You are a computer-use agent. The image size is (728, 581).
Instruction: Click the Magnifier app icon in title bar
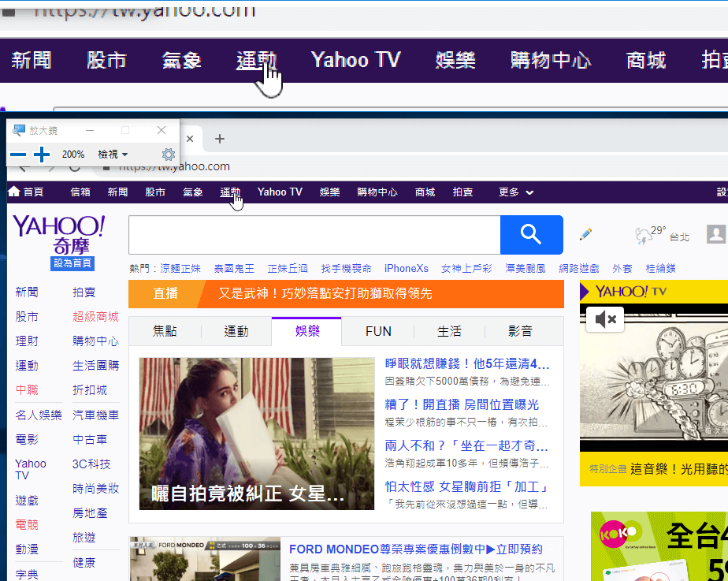[19, 131]
